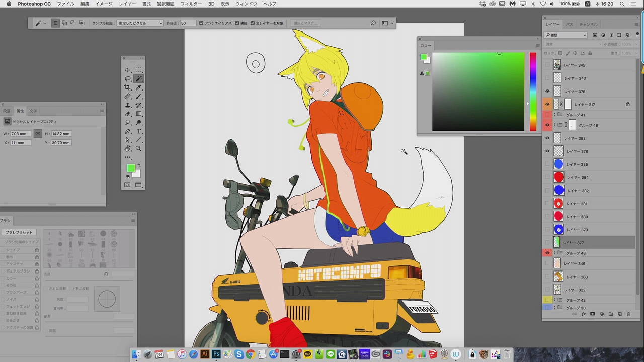Select the Crop tool
Screen dimensions: 644x362
pos(128,87)
